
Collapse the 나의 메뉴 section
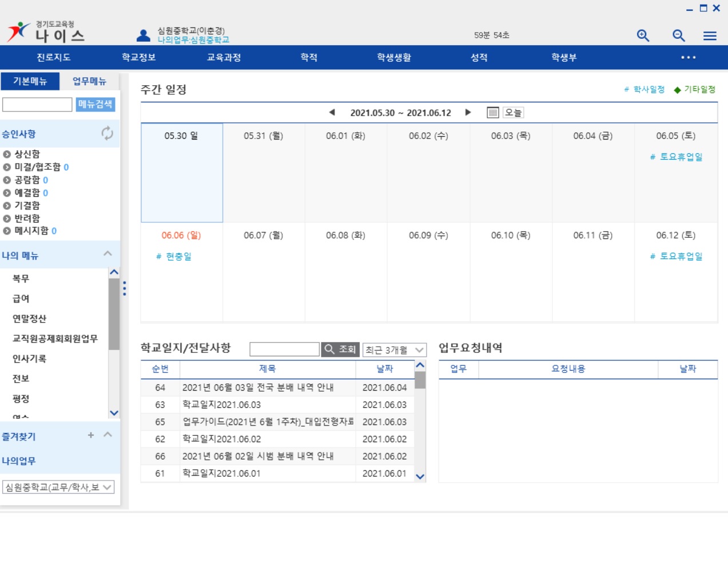coord(108,253)
